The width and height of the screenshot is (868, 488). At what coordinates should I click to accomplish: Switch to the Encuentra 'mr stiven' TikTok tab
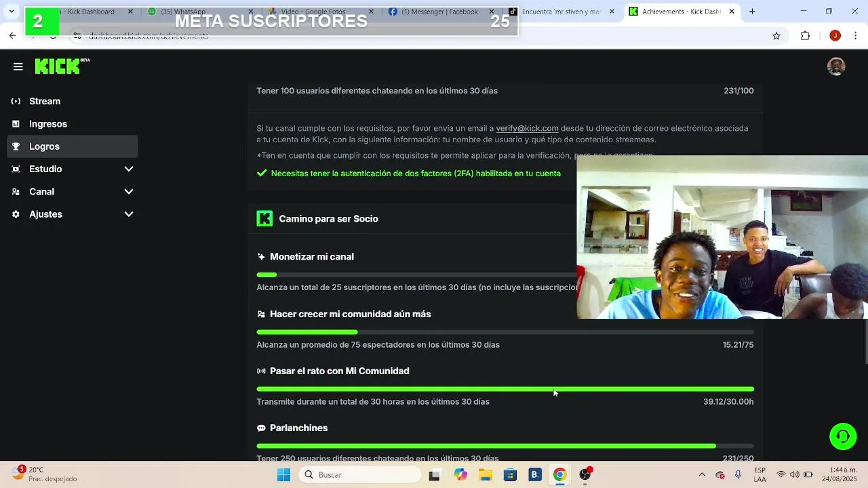(x=563, y=12)
